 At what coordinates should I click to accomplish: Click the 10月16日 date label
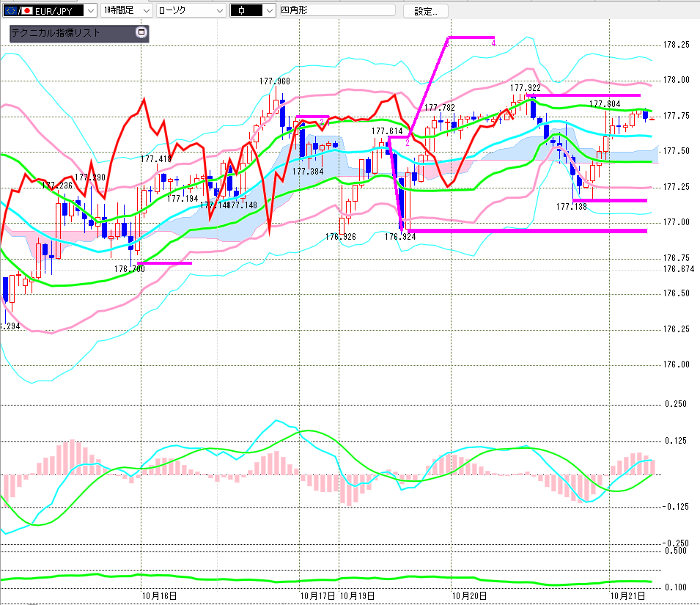[x=159, y=595]
